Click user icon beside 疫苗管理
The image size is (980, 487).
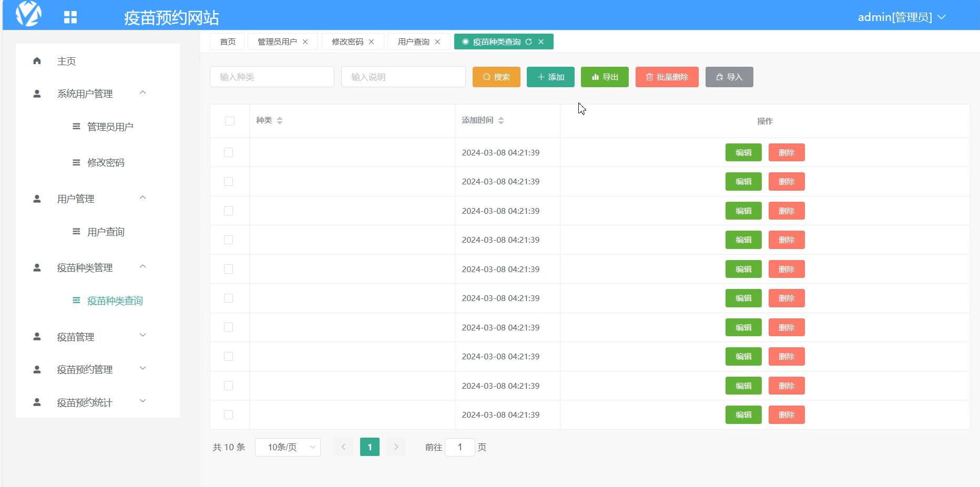(x=37, y=337)
